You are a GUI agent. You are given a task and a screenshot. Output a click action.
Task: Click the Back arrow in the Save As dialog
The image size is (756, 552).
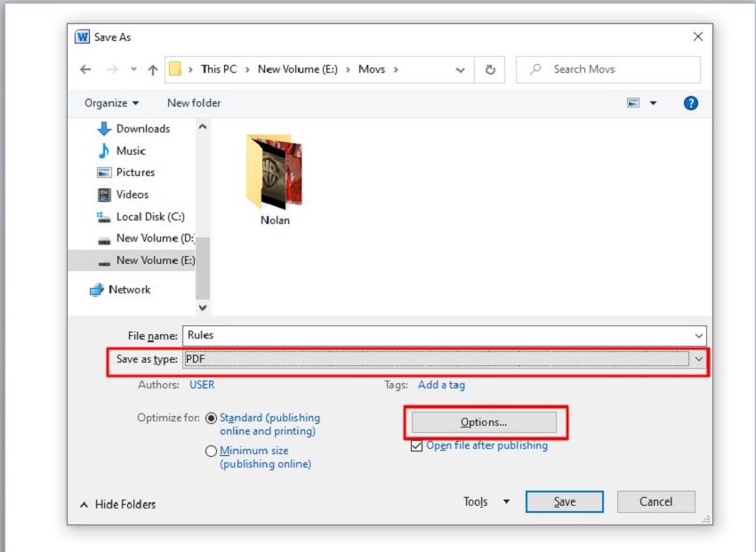[85, 69]
